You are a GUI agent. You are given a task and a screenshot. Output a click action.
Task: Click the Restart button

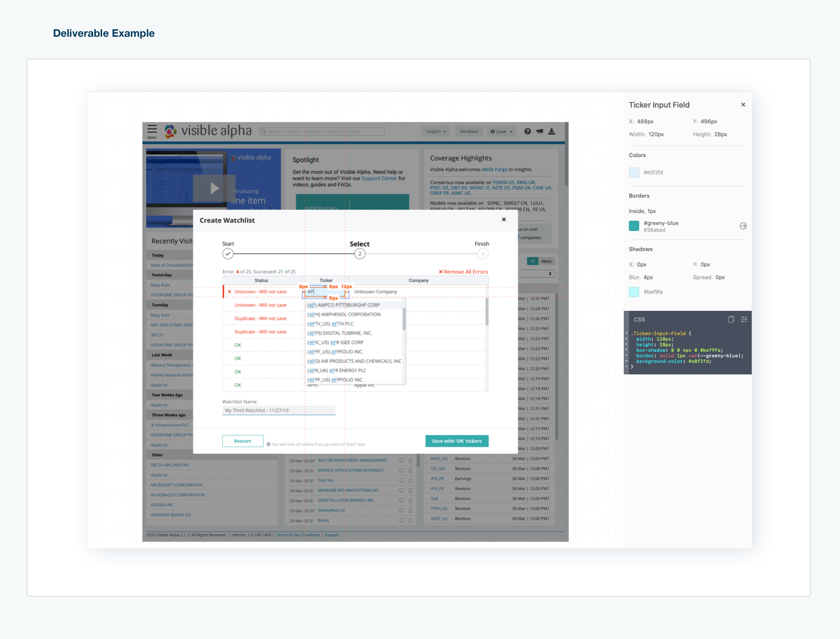coord(243,441)
